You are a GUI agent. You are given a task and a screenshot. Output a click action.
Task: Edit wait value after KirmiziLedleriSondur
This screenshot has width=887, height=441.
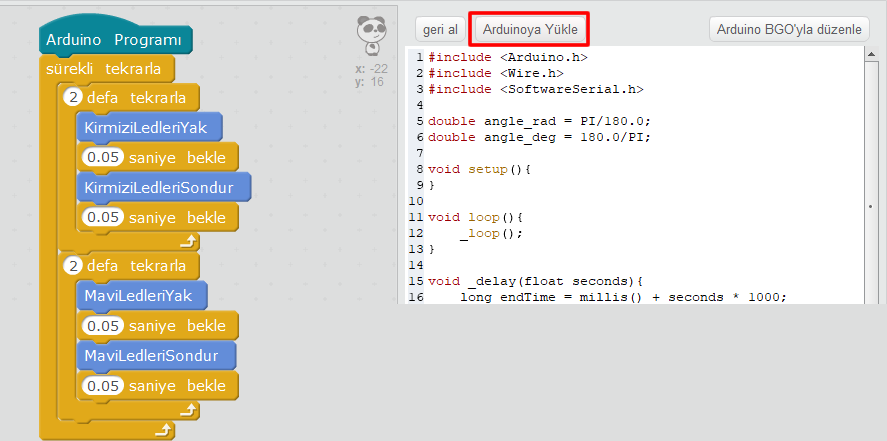pos(103,217)
